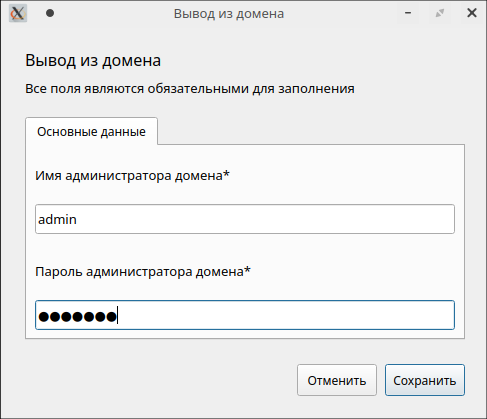Image resolution: width=487 pixels, height=419 pixels.
Task: Click on the masked password dots
Action: [78, 316]
